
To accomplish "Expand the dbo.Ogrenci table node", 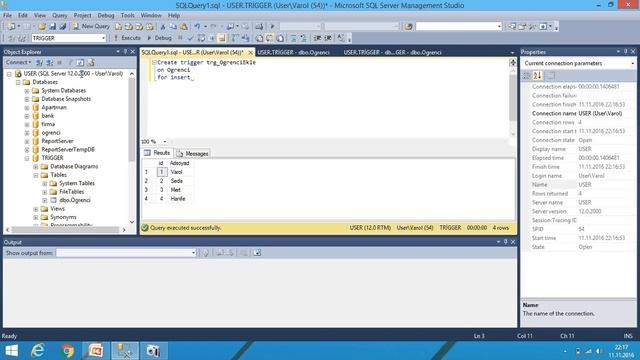I will [44, 200].
